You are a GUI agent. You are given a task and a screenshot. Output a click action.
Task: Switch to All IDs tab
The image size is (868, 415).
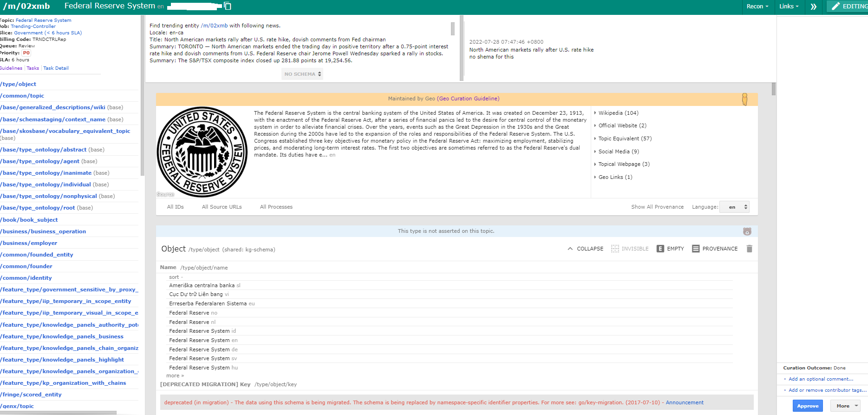(x=175, y=207)
